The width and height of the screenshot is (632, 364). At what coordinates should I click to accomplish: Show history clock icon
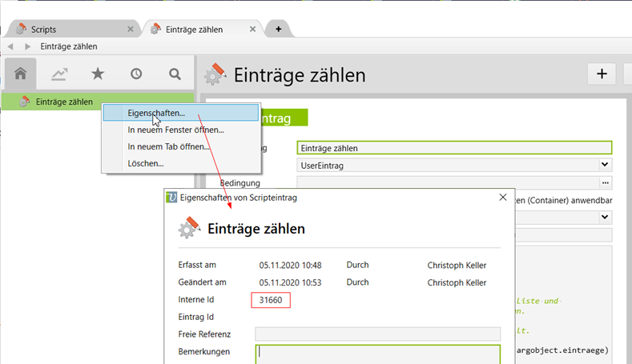pyautogui.click(x=136, y=74)
